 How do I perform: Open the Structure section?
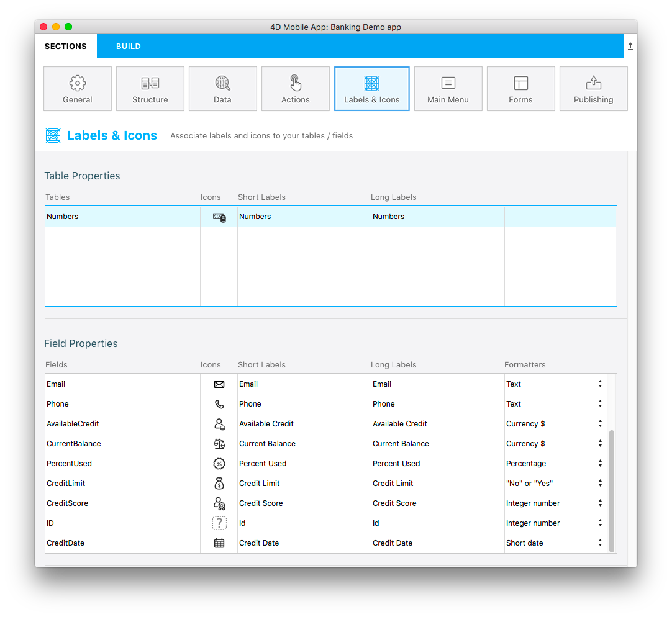150,89
